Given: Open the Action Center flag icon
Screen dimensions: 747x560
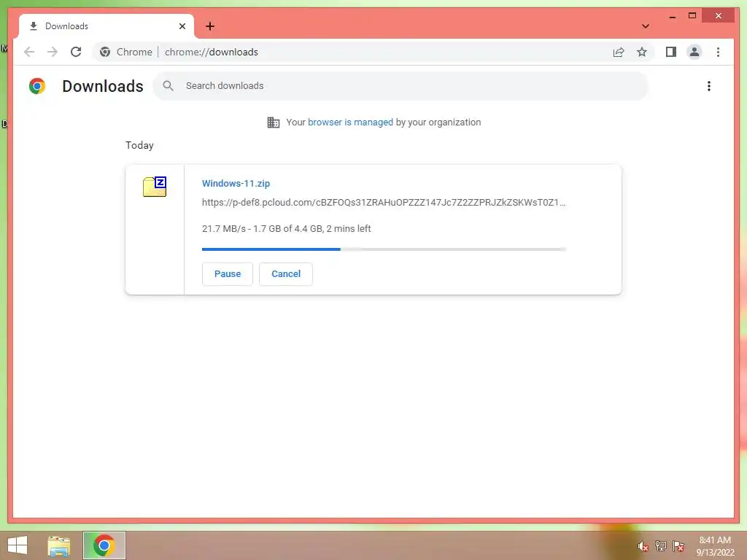Looking at the screenshot, I should [678, 546].
